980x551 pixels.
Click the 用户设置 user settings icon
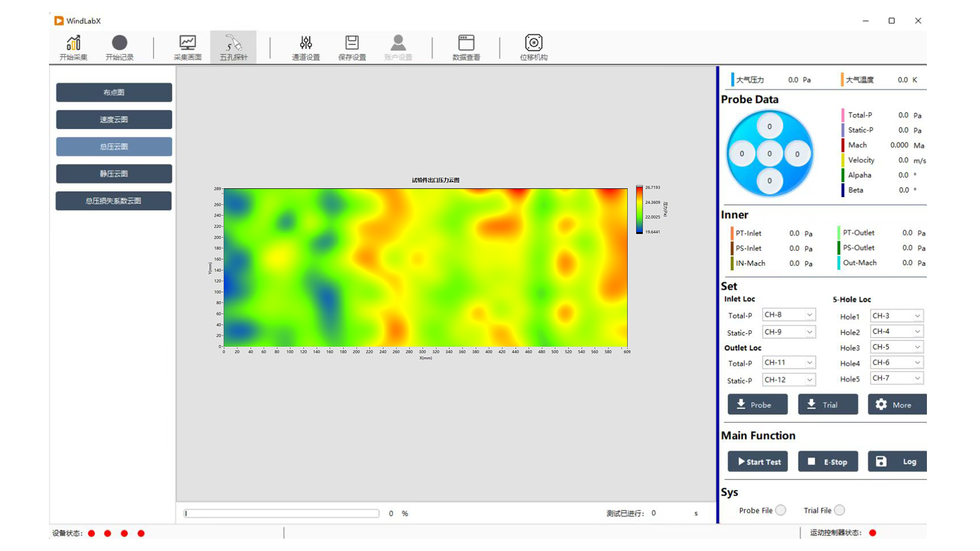pos(398,47)
